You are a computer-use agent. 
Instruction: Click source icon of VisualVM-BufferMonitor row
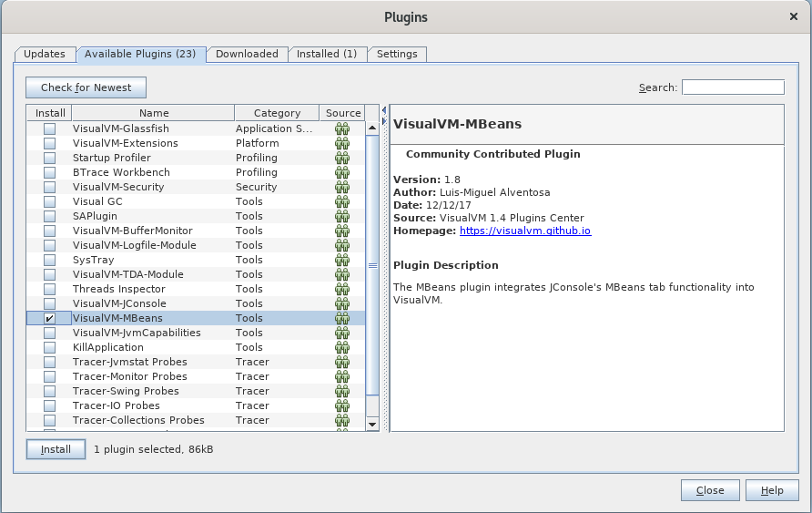click(x=342, y=231)
